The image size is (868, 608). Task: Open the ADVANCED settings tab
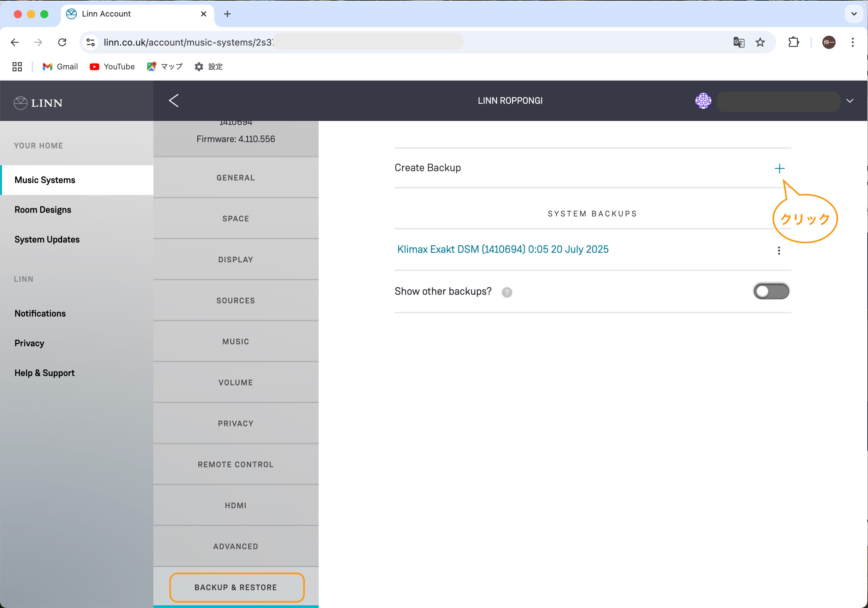236,547
